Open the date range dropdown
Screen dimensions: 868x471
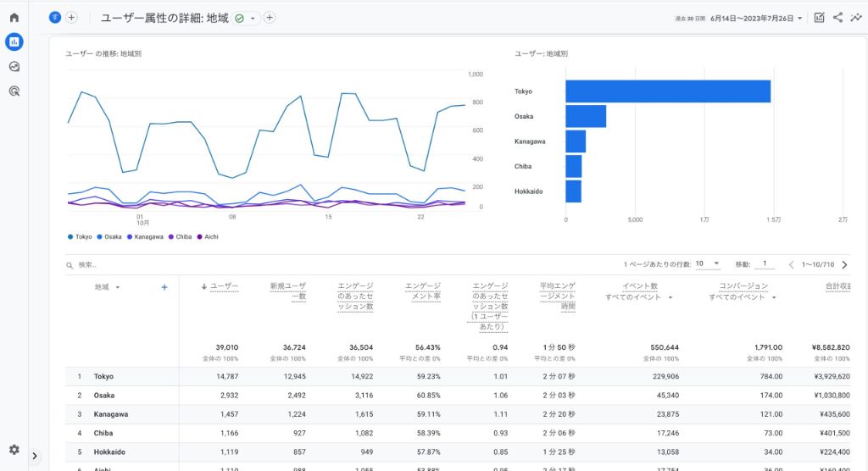coord(737,18)
